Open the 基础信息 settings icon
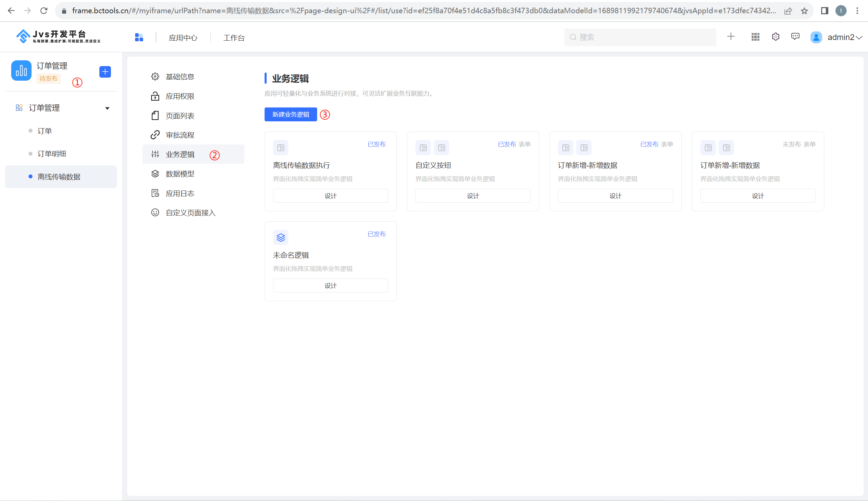This screenshot has height=501, width=868. [x=155, y=76]
